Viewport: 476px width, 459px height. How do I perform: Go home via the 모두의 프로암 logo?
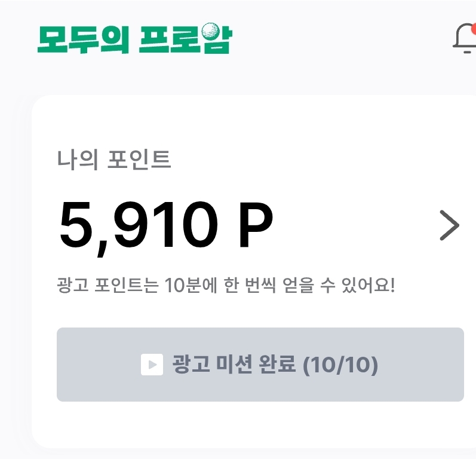(x=134, y=39)
